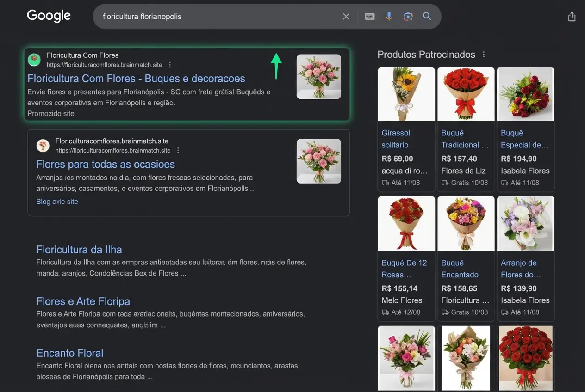Screen dimensions: 585x392
Task: Open Buqué De 12 Rosas product image
Action: (x=406, y=224)
